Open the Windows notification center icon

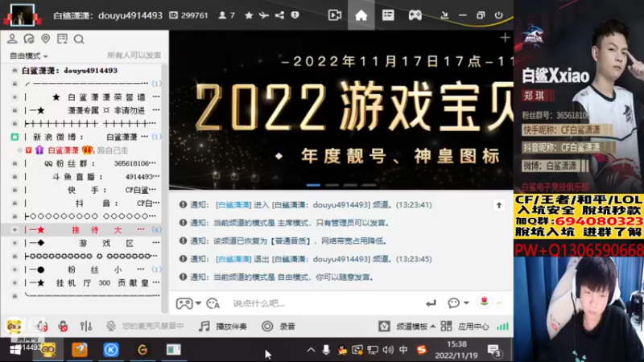pos(494,350)
